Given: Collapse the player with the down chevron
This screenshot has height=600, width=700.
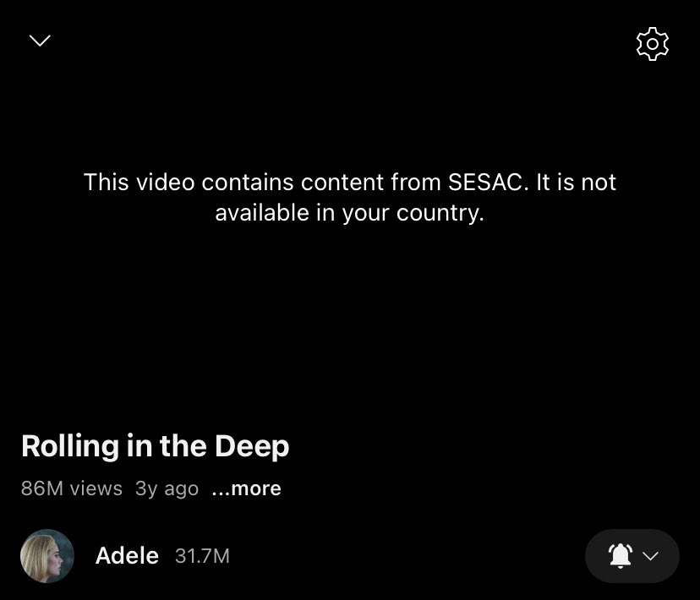Looking at the screenshot, I should (40, 41).
